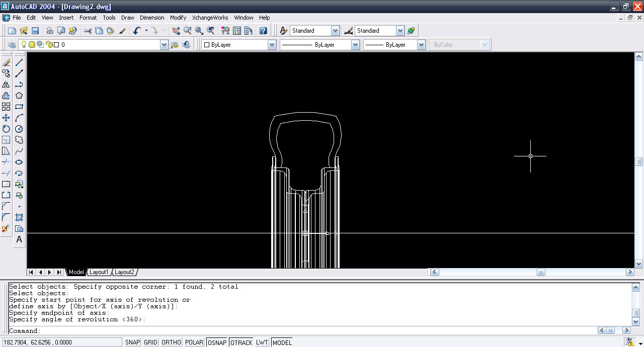Viewport: 644px width, 347px height.
Task: Click the Undo arrow icon
Action: pos(137,31)
